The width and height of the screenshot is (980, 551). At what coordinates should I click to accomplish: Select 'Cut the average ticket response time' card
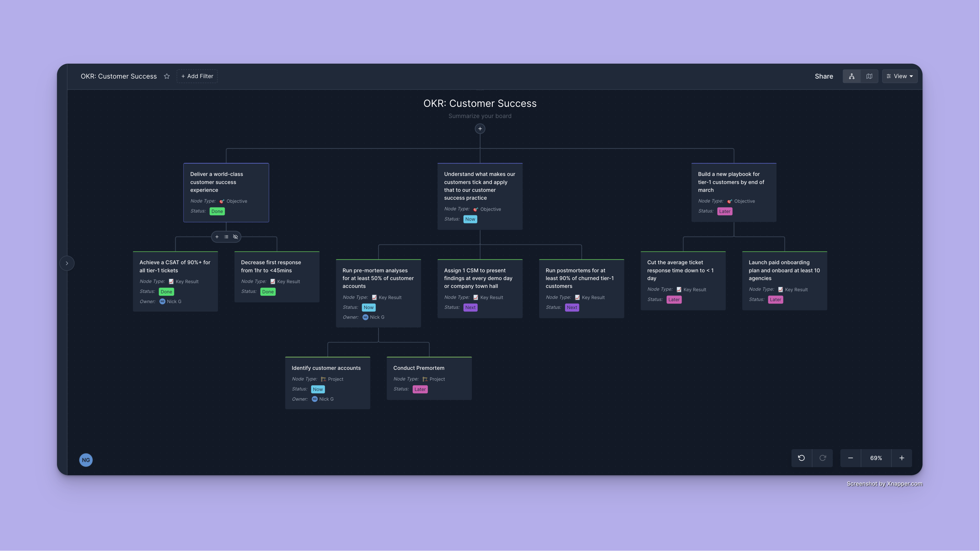[683, 281]
